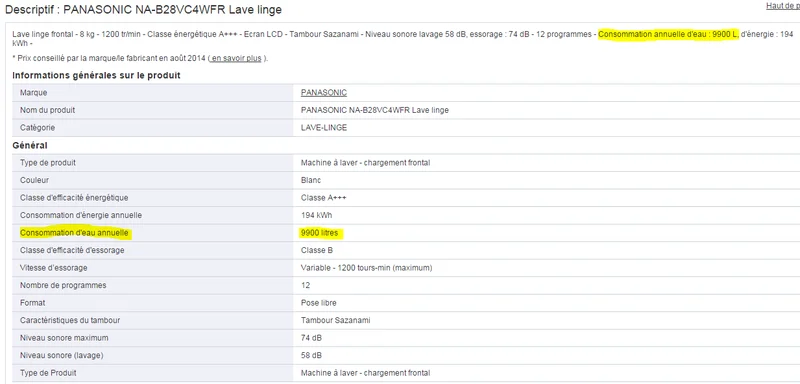Click the 'Marque' label cell

tap(153, 93)
